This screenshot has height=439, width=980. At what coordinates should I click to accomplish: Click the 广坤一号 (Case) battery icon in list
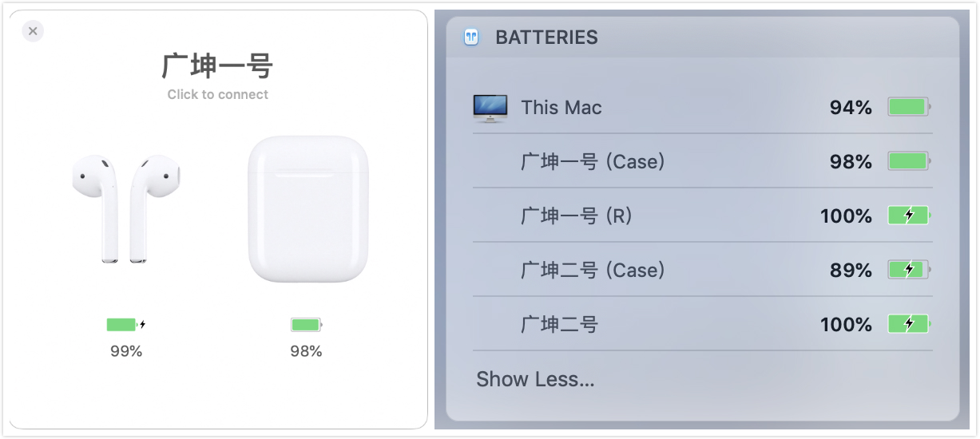click(x=909, y=162)
